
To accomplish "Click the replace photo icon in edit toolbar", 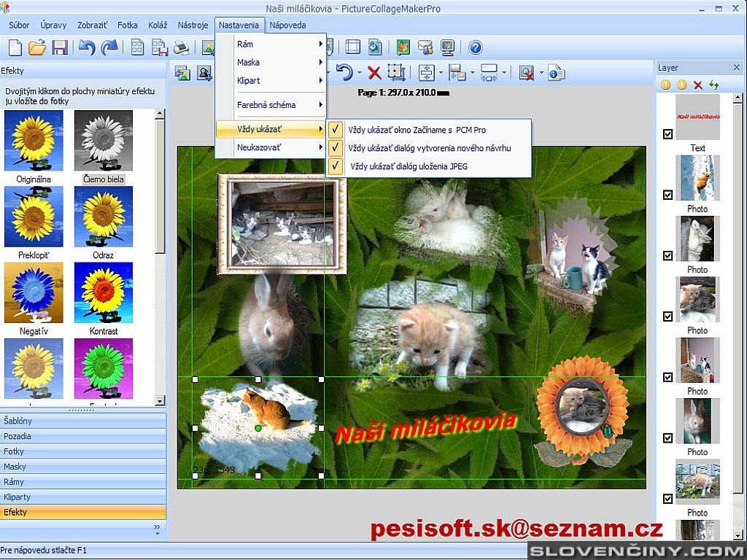I will (182, 73).
